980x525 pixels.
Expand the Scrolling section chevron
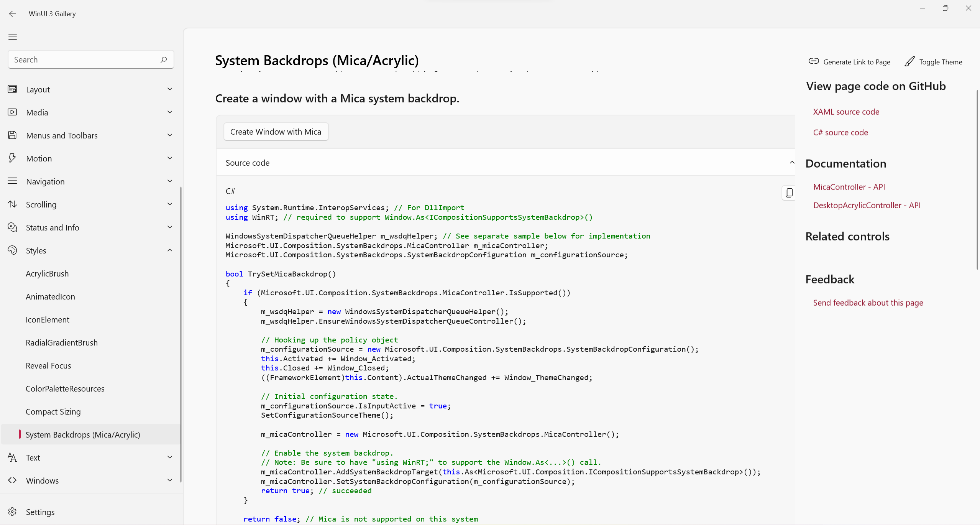170,204
